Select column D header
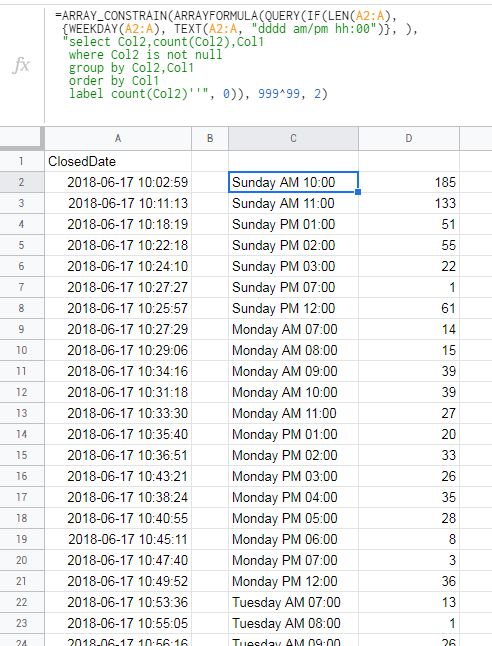Screen dimensions: 492x646 pyautogui.click(x=409, y=138)
